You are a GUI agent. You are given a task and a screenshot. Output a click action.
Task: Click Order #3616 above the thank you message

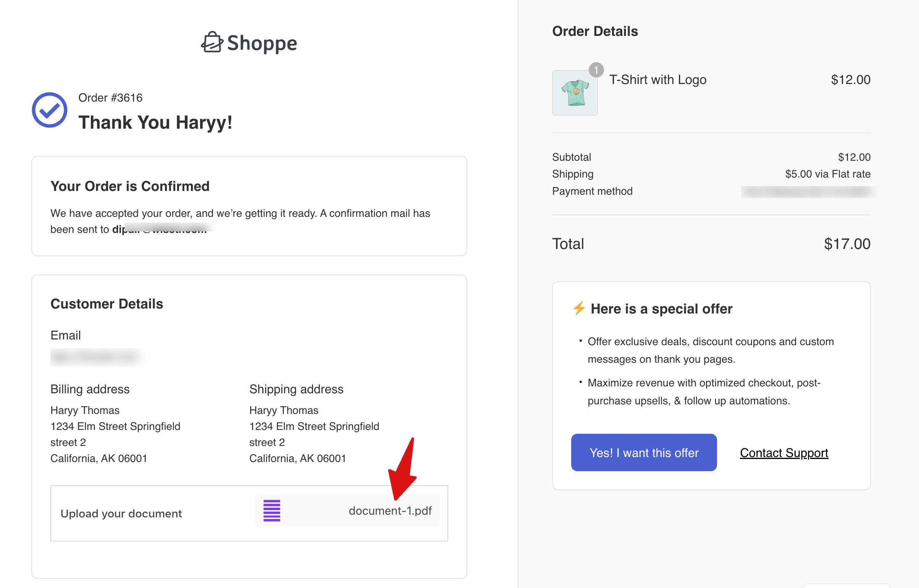click(110, 98)
